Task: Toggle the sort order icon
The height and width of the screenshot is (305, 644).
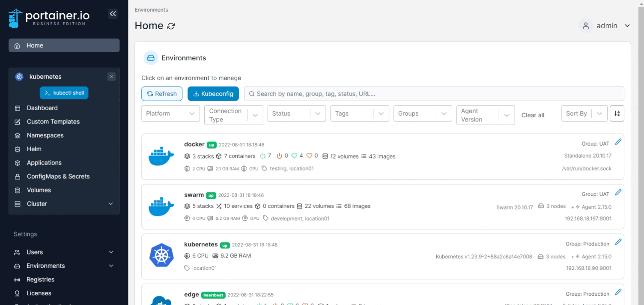Action: [617, 114]
